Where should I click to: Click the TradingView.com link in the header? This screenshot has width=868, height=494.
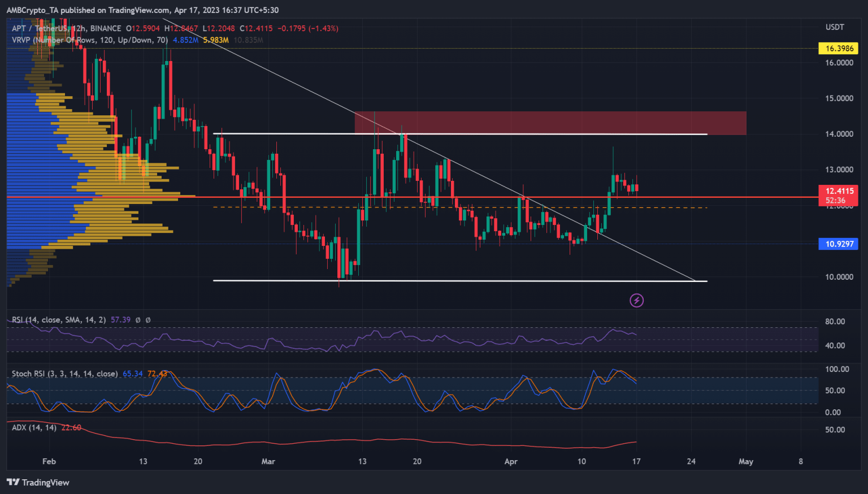tap(137, 10)
